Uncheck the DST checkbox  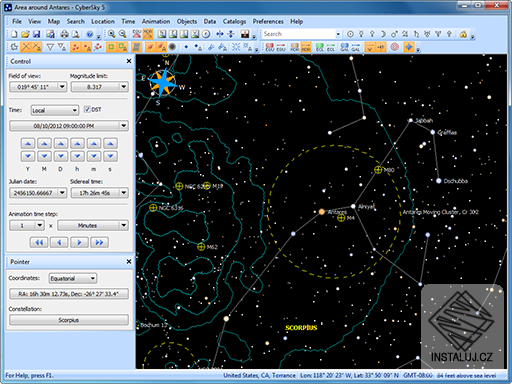(87, 109)
